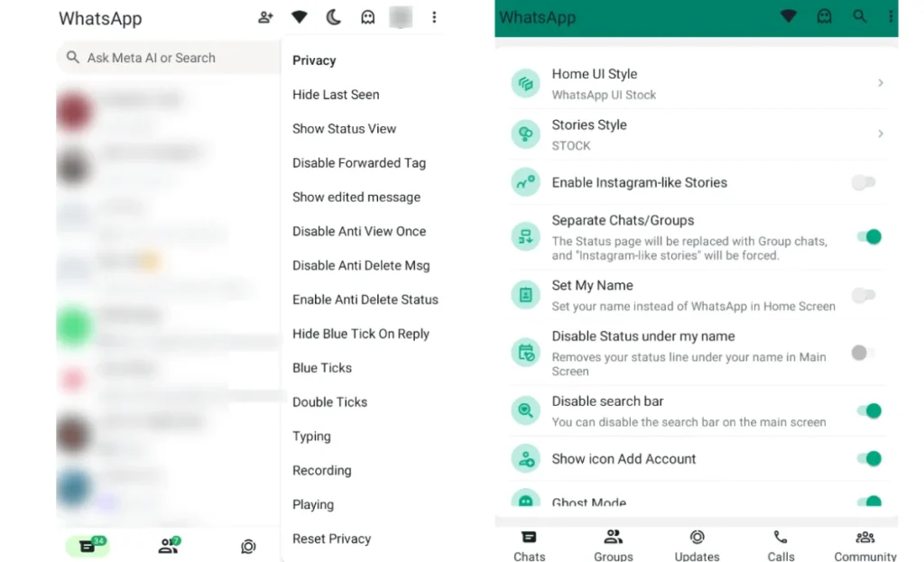Switch to Groups tab in right bottom bar
Image resolution: width=924 pixels, height=562 pixels.
(614, 546)
